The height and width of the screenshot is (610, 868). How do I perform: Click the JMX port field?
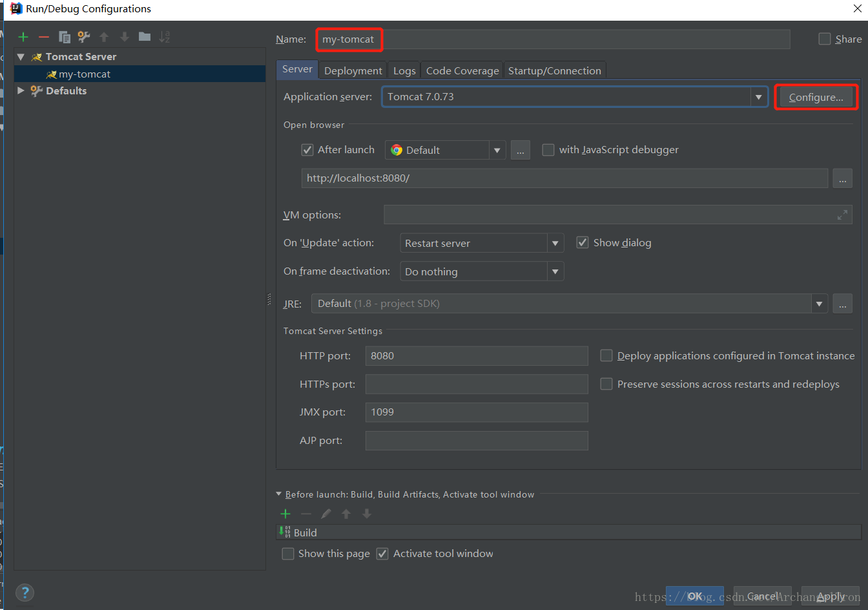(x=477, y=412)
